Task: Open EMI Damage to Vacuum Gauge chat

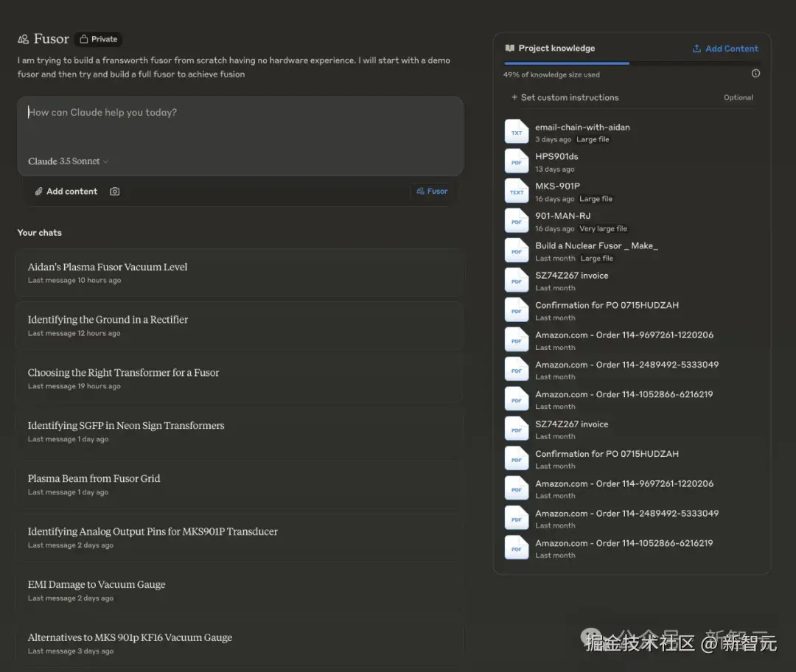Action: point(240,590)
